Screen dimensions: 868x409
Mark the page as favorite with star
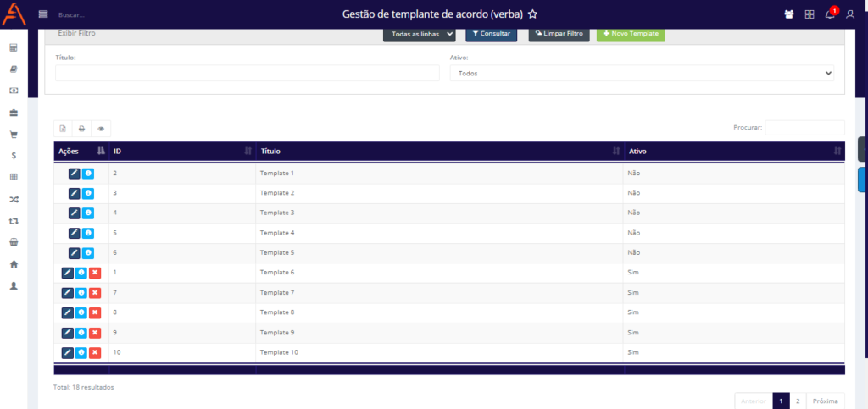click(x=532, y=14)
